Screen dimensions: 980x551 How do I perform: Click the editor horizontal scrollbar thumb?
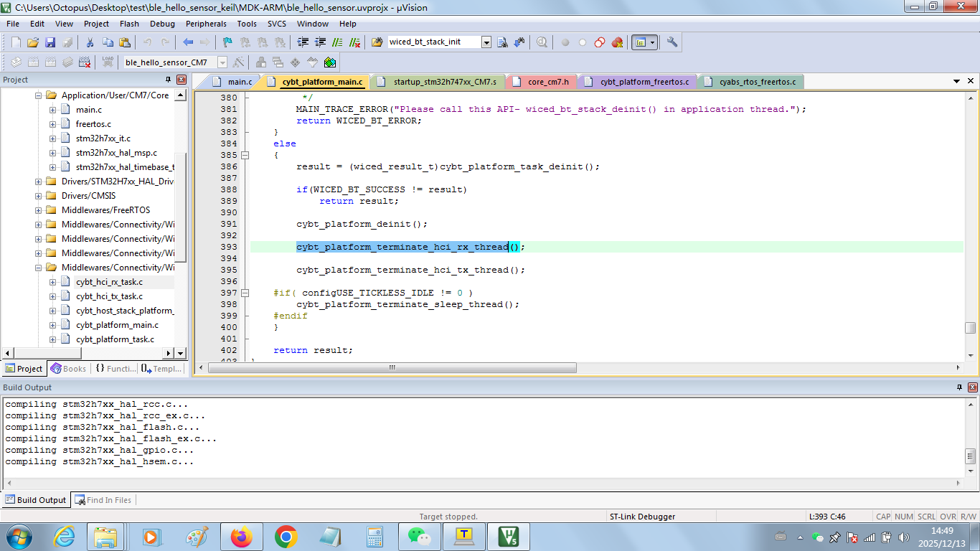[x=392, y=367]
